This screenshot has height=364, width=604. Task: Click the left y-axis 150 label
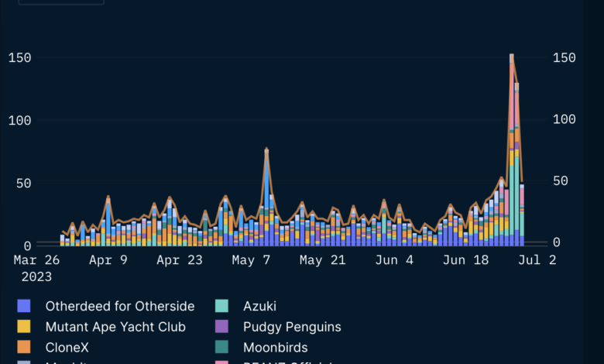pos(20,58)
